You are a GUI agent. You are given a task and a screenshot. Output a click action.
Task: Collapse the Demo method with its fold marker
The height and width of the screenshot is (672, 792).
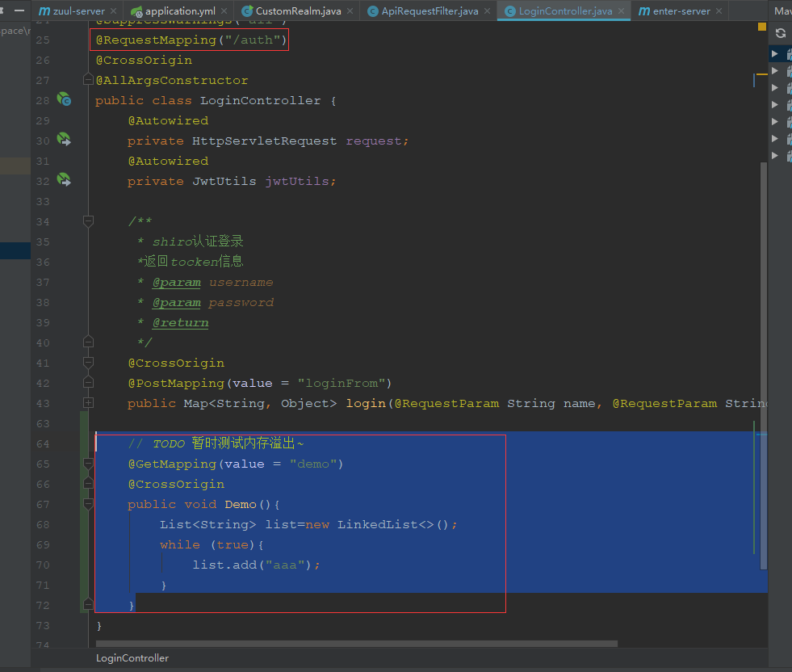[87, 504]
